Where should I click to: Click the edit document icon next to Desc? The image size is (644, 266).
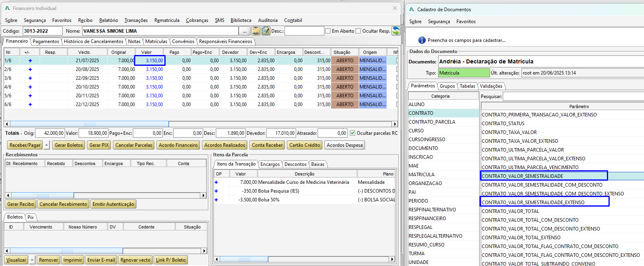(266, 31)
